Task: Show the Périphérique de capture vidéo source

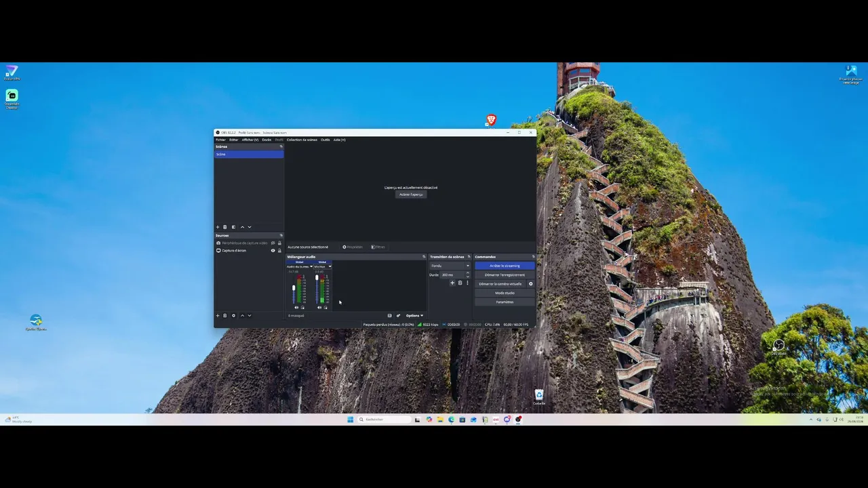Action: point(273,243)
